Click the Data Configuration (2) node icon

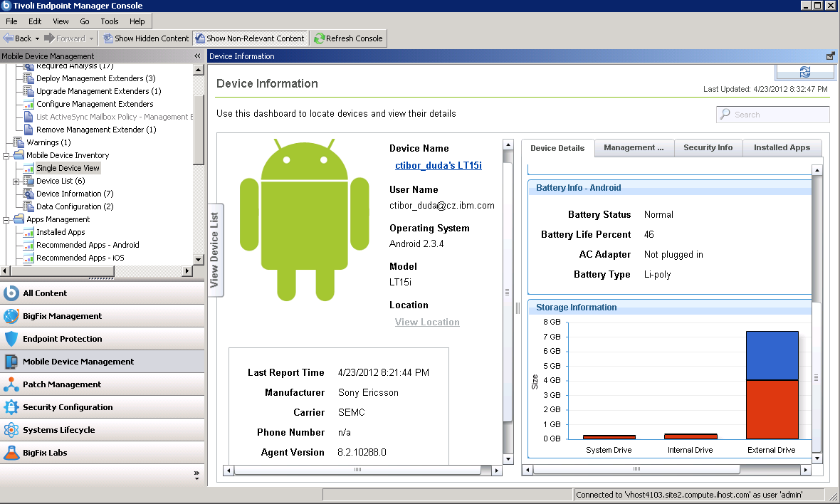tap(29, 206)
